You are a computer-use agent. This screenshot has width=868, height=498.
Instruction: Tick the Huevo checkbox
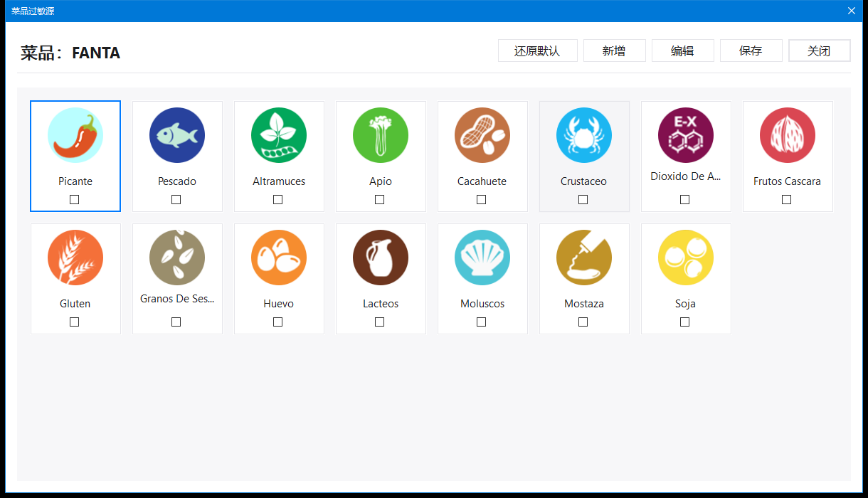pos(278,322)
